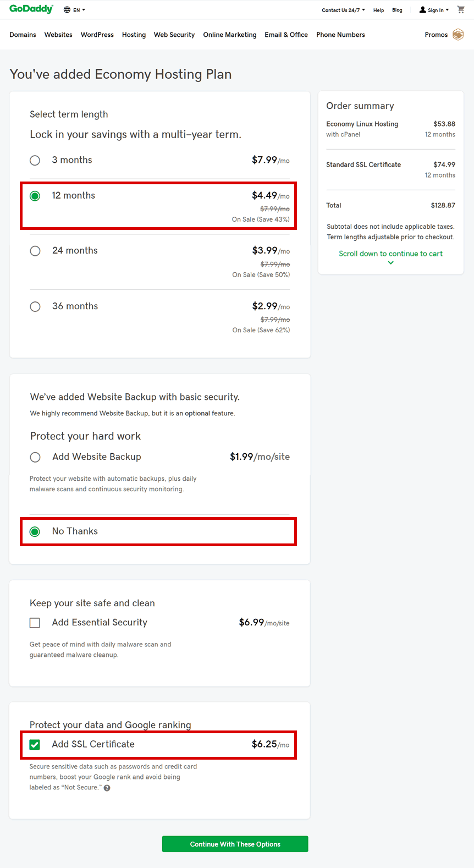Open the Contact Us 24/7 dropdown
The image size is (474, 868).
click(343, 10)
